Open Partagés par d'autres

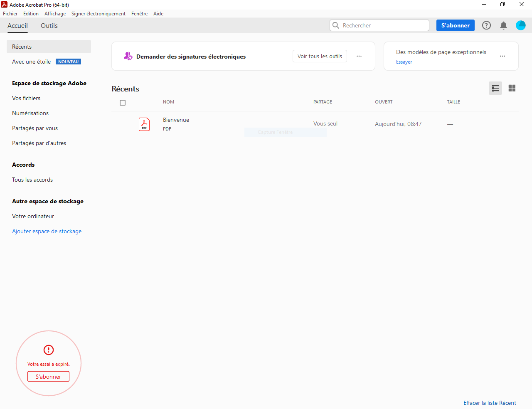[39, 143]
